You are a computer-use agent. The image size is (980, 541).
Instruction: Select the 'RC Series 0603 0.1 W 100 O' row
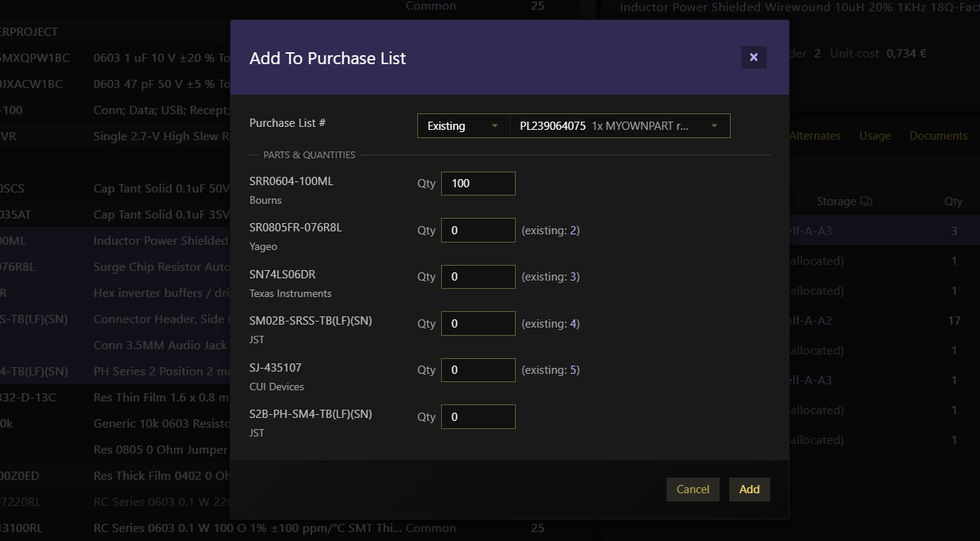pyautogui.click(x=291, y=528)
